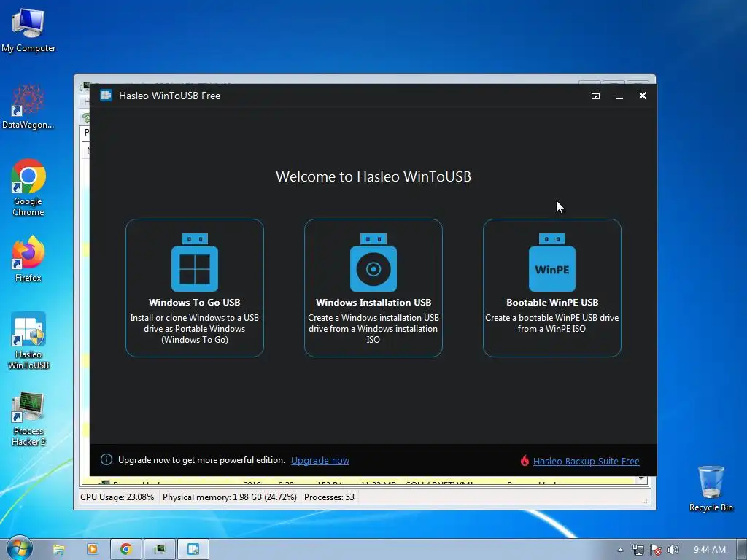This screenshot has height=560, width=747.
Task: Select the Firefox desktop shortcut
Action: pyautogui.click(x=28, y=259)
